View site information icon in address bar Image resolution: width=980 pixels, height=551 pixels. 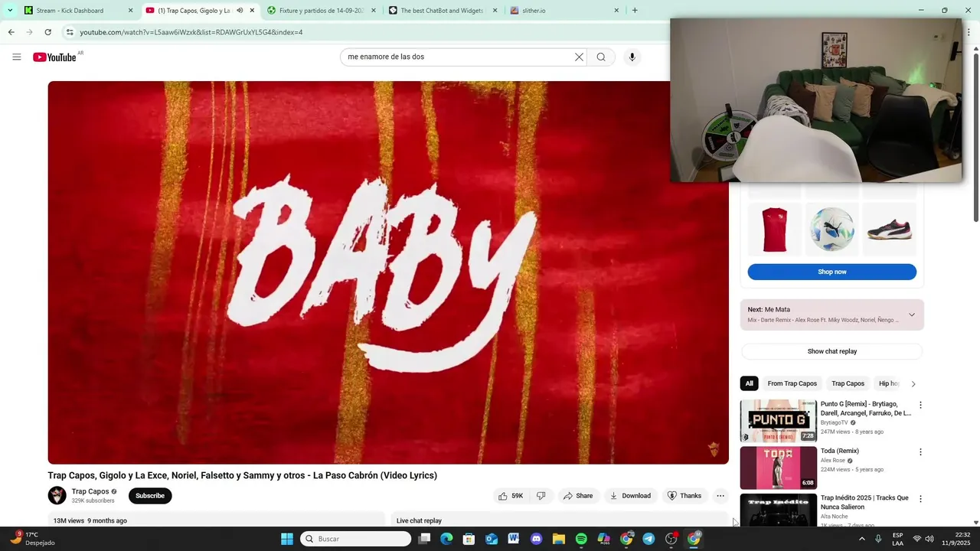point(70,32)
